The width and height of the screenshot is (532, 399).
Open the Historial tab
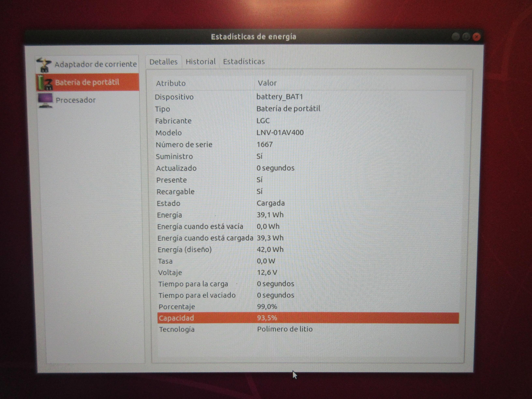pos(201,62)
